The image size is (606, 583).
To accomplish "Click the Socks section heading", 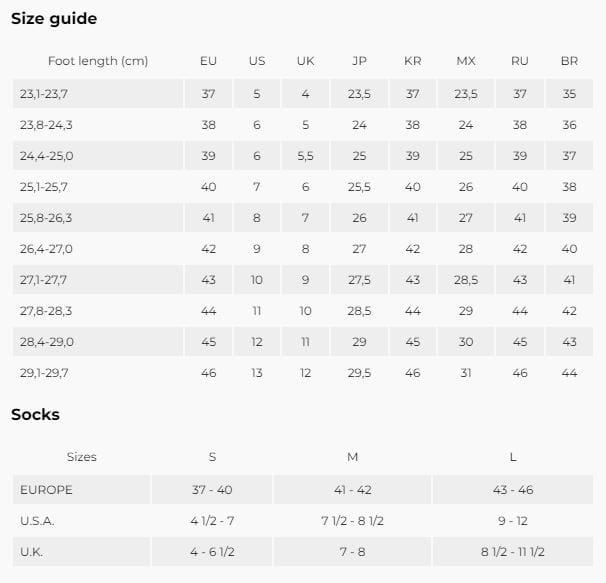I will pos(35,414).
